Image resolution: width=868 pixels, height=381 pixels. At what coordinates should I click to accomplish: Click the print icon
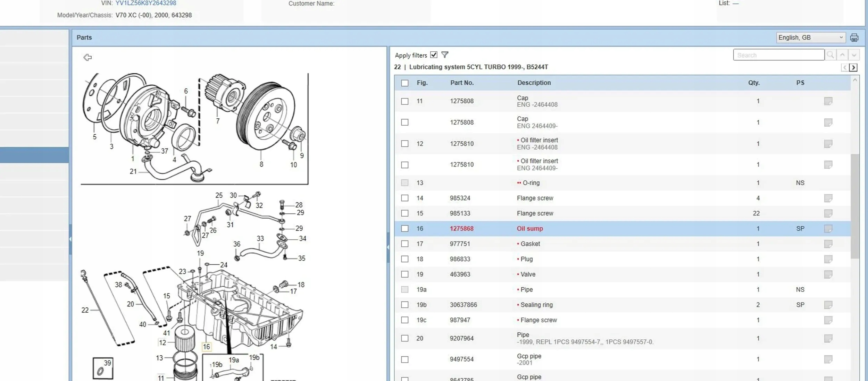click(854, 37)
